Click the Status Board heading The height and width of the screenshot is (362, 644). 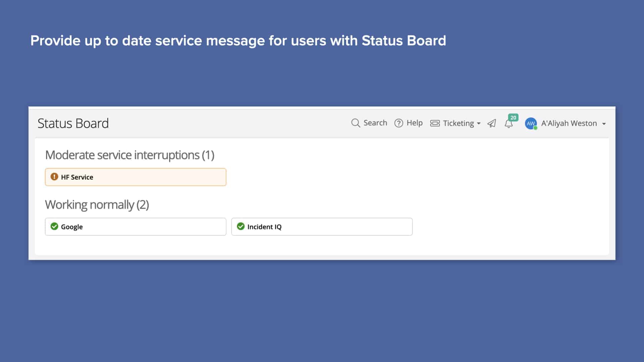coord(73,123)
